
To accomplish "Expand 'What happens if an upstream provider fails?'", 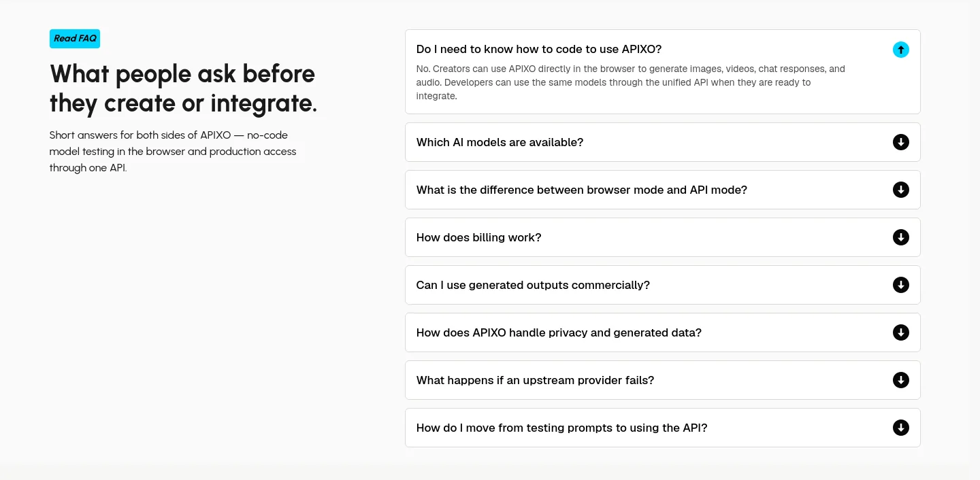I will [662, 380].
